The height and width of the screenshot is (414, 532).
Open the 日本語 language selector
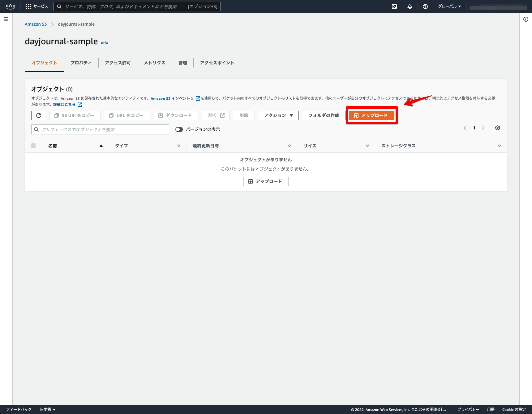pos(48,409)
